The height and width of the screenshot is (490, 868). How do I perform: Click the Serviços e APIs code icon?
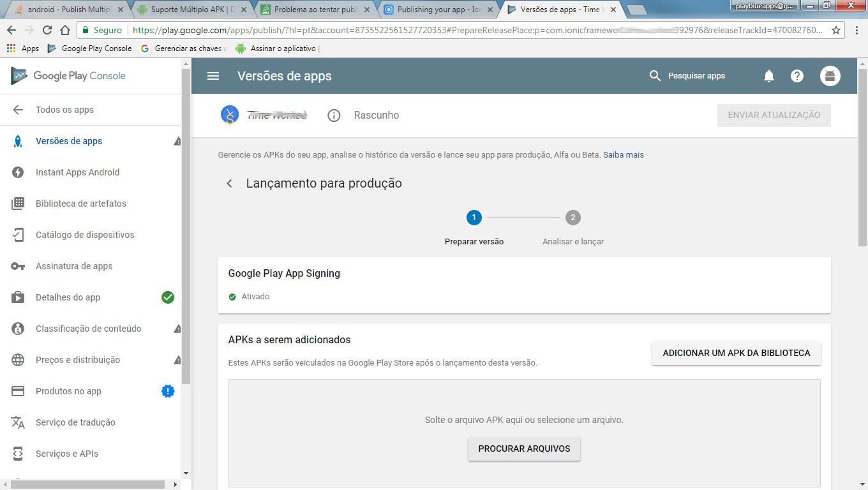click(x=18, y=454)
